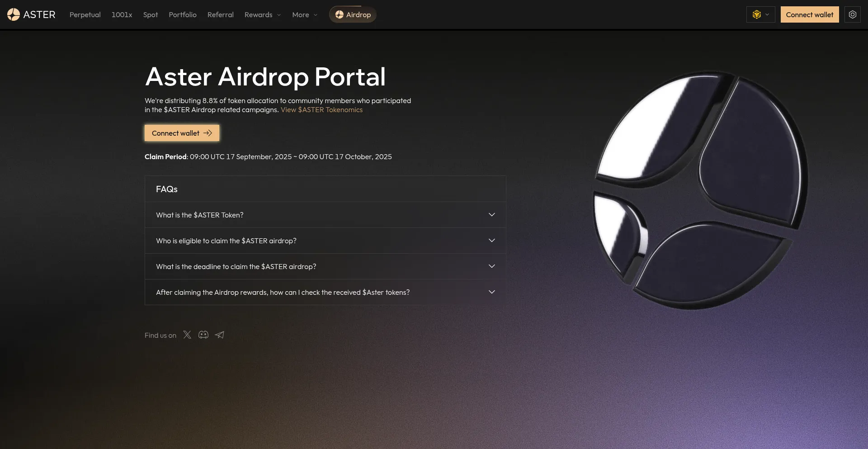The height and width of the screenshot is (449, 868).
Task: Open Aster's Discord server icon
Action: [x=203, y=335]
